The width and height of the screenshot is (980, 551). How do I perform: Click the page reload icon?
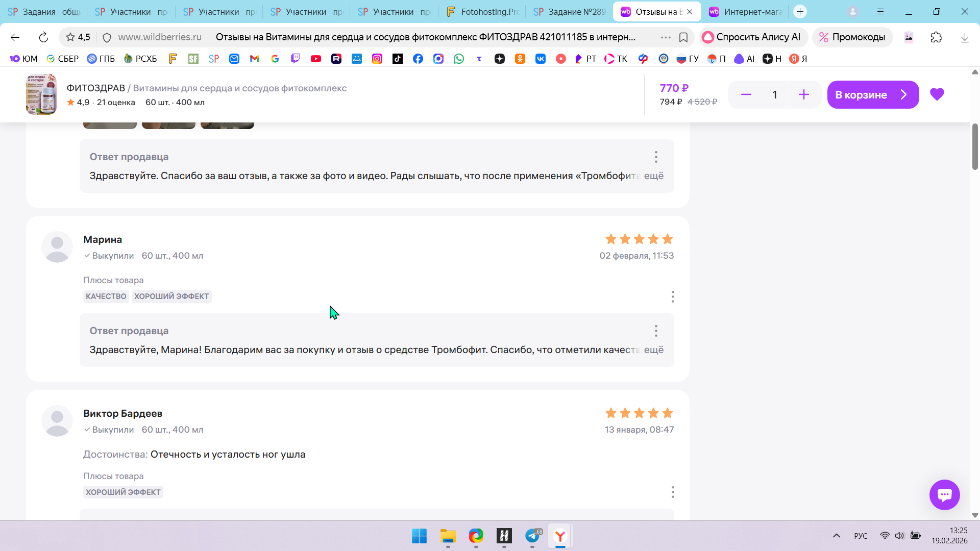43,37
